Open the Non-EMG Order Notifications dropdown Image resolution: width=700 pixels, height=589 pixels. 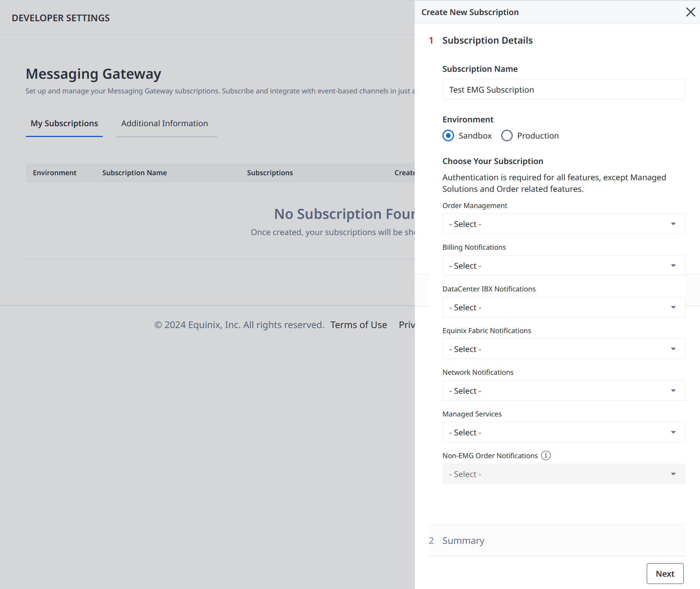(564, 474)
